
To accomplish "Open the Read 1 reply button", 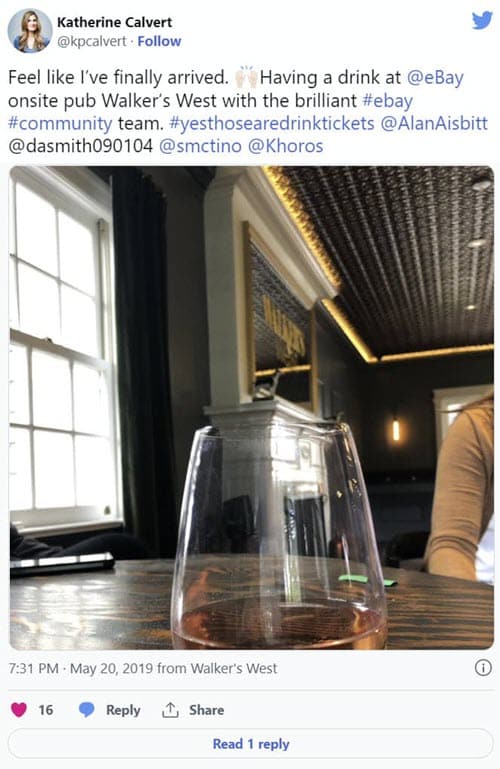I will click(250, 744).
